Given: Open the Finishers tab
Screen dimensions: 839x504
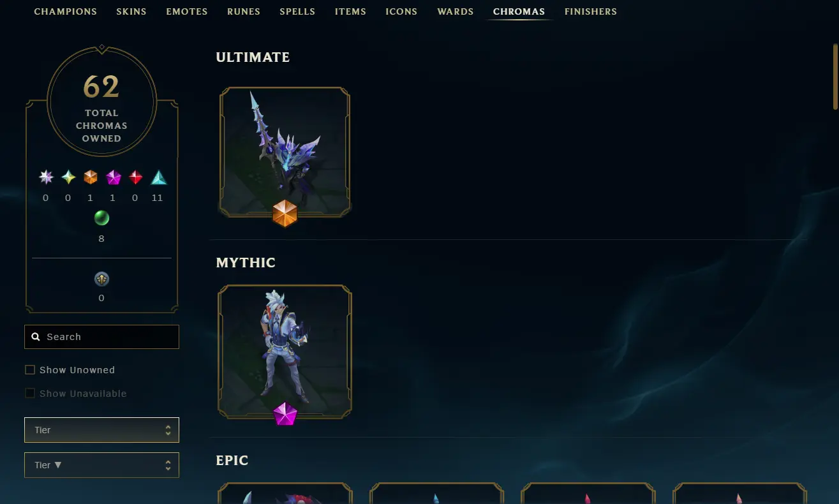Looking at the screenshot, I should 591,11.
